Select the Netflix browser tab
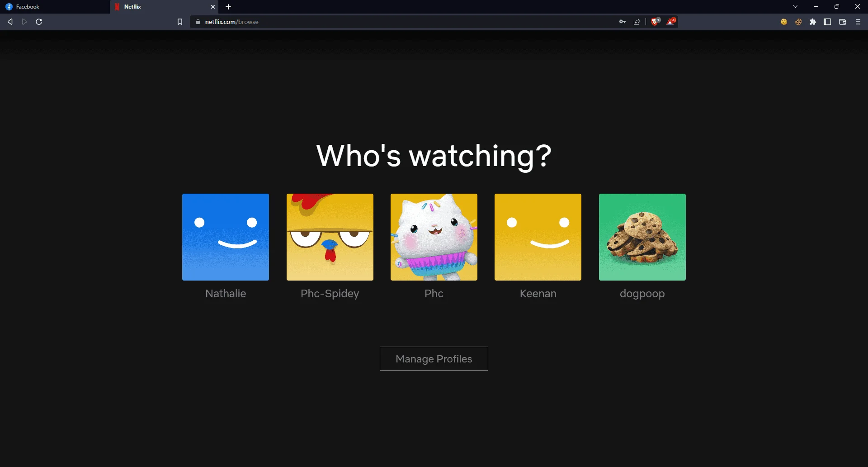 163,7
